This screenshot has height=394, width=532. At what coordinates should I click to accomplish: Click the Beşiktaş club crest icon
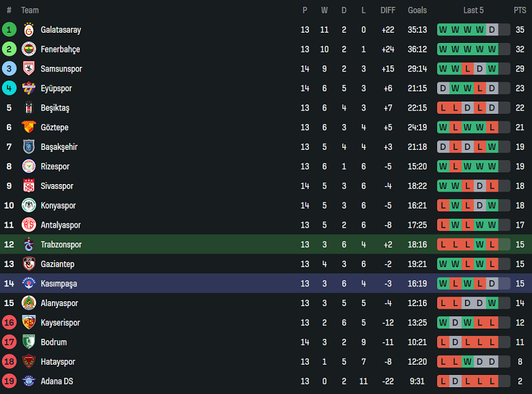click(29, 108)
